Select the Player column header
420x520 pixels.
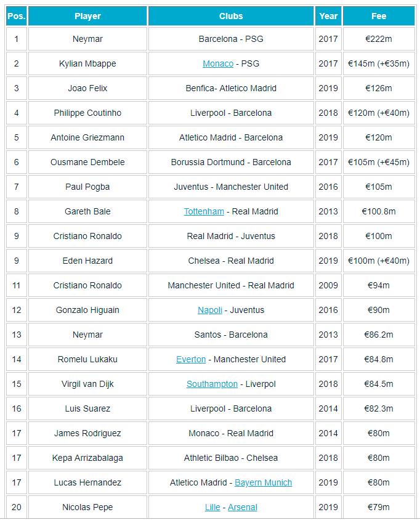point(87,16)
